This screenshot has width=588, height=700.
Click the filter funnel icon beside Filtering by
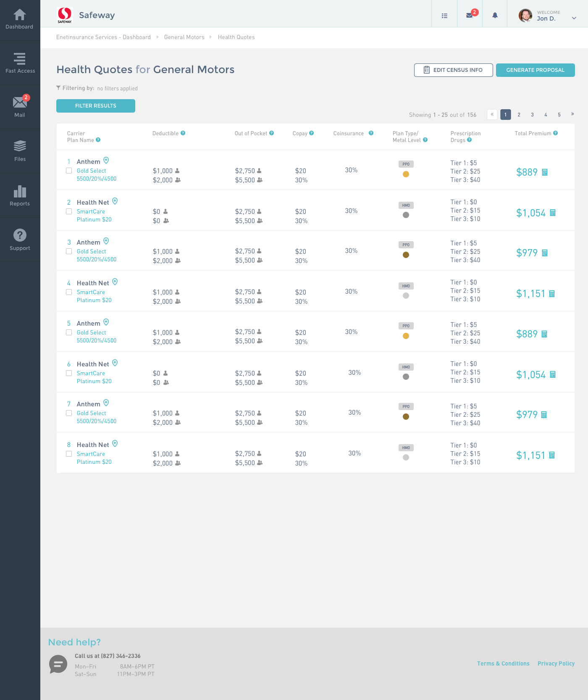point(58,88)
